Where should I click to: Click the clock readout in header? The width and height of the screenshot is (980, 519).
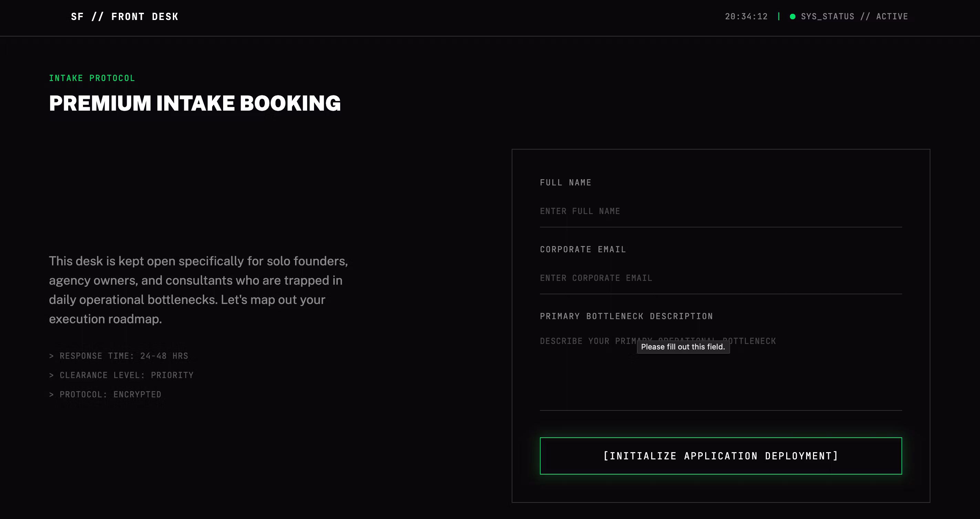[746, 17]
